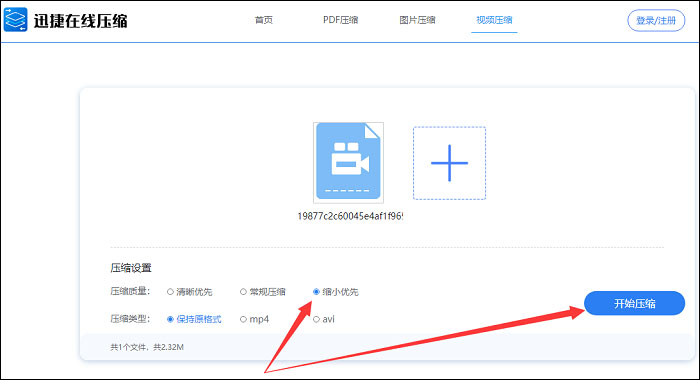The height and width of the screenshot is (380, 700).
Task: Start compression with 开始压缩 button
Action: pyautogui.click(x=634, y=303)
